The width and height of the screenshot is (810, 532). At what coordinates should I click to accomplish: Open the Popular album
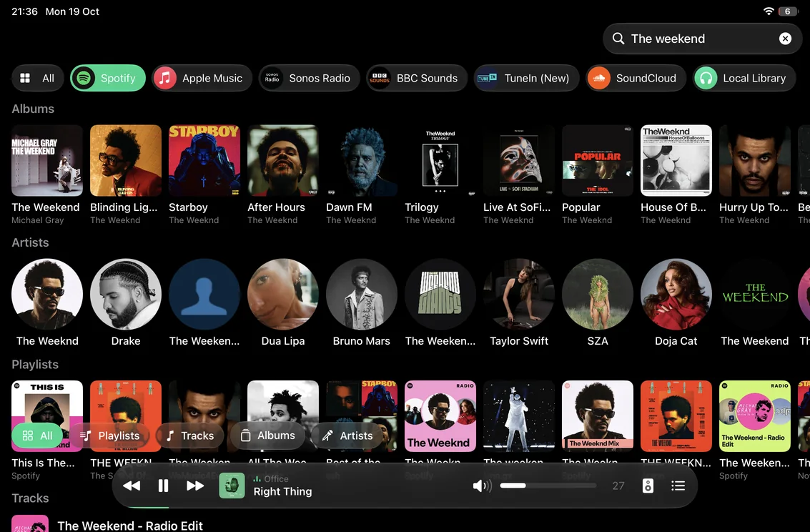click(x=597, y=161)
